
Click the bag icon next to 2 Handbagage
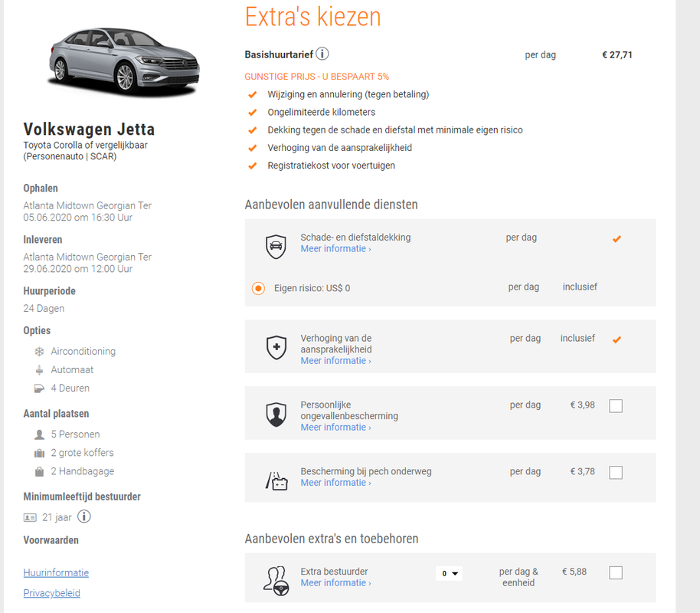pos(39,471)
